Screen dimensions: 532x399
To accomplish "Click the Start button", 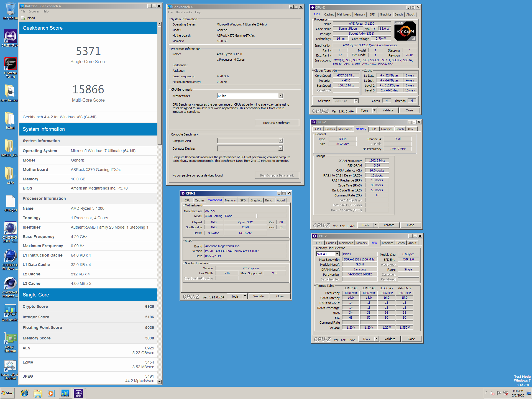I will tap(8, 393).
